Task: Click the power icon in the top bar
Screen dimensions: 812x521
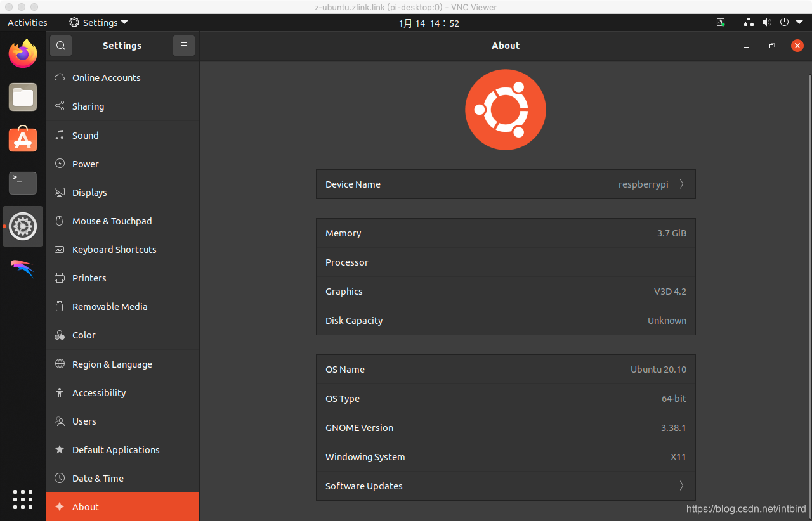Action: point(784,22)
